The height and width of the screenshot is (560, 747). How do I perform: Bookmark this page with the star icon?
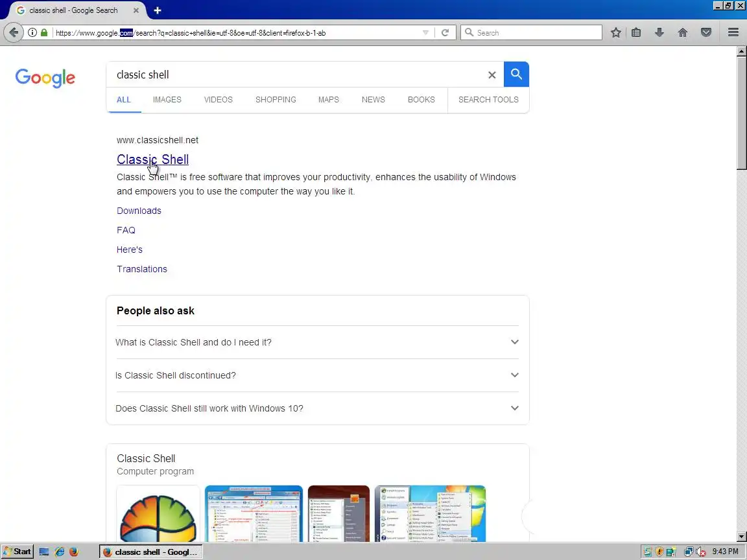coord(615,32)
